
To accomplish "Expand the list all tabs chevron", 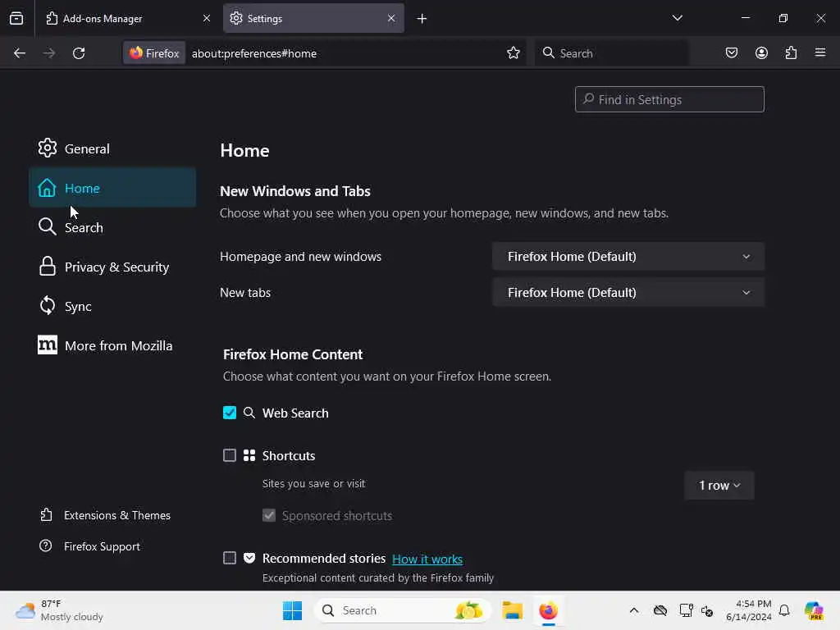I will point(677,18).
